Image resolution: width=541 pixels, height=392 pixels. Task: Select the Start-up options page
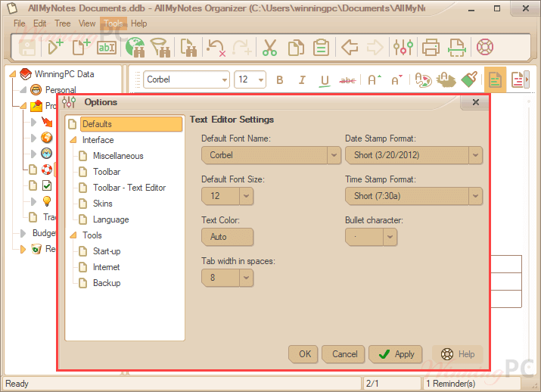pyautogui.click(x=107, y=251)
